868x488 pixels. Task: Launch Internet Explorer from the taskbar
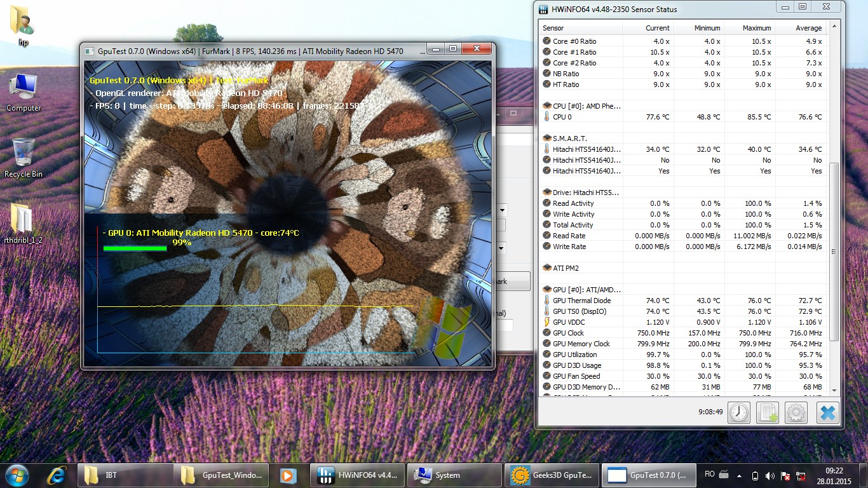tap(58, 475)
